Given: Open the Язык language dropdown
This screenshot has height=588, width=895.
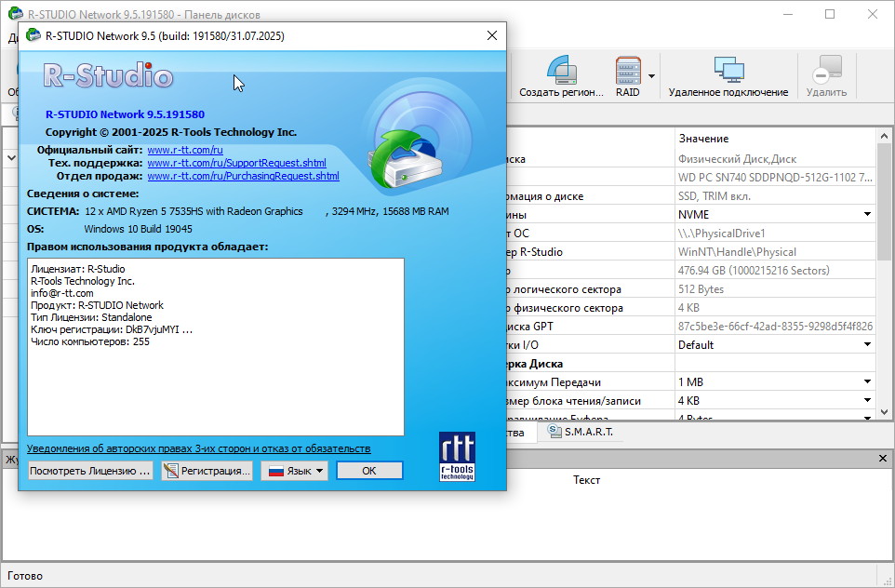Looking at the screenshot, I should click(295, 471).
